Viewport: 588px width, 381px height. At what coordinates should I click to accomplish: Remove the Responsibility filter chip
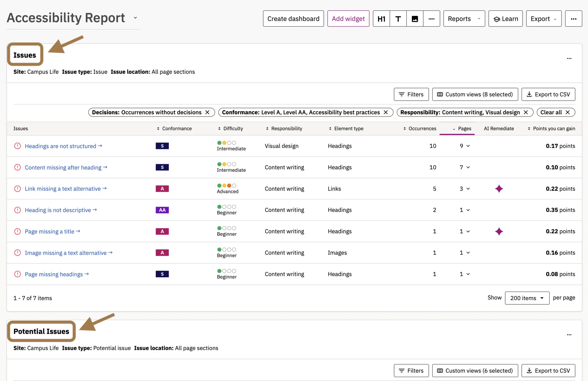(x=526, y=112)
